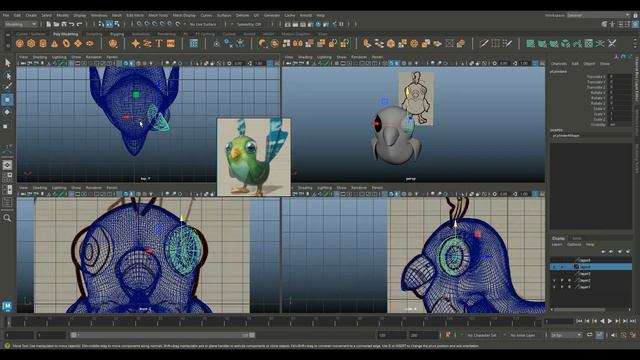The image size is (640, 360).
Task: Toggle the playback loop mode button
Action: pyautogui.click(x=590, y=335)
